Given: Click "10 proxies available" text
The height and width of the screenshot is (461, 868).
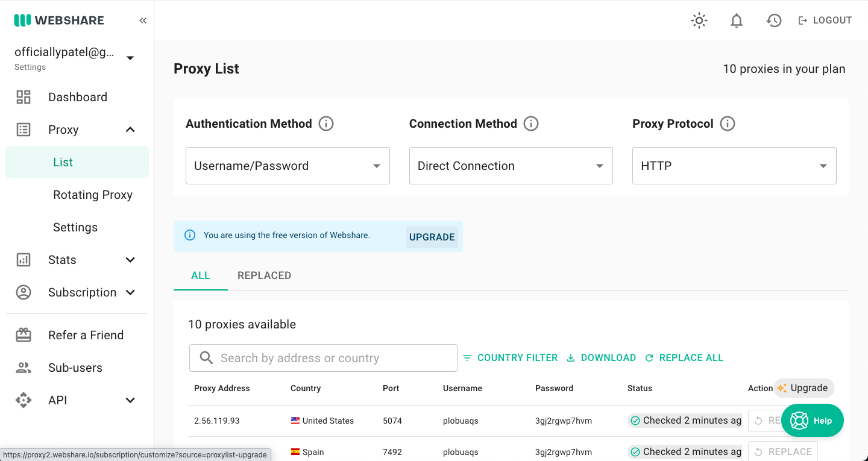Looking at the screenshot, I should coord(242,324).
